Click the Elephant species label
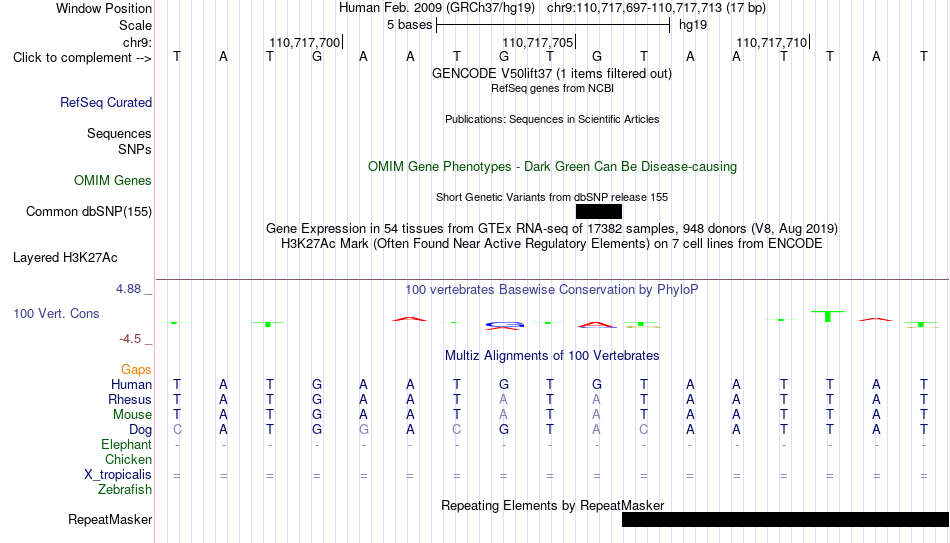 coord(126,444)
